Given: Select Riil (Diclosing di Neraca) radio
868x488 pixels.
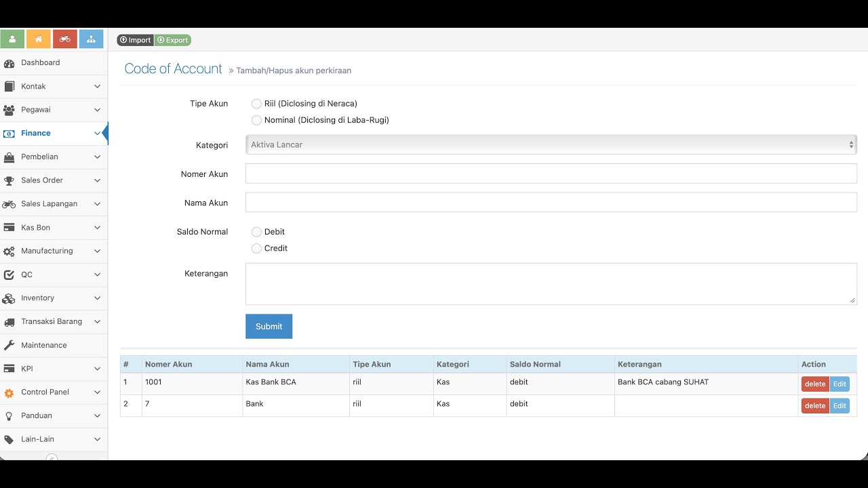Looking at the screenshot, I should 256,104.
